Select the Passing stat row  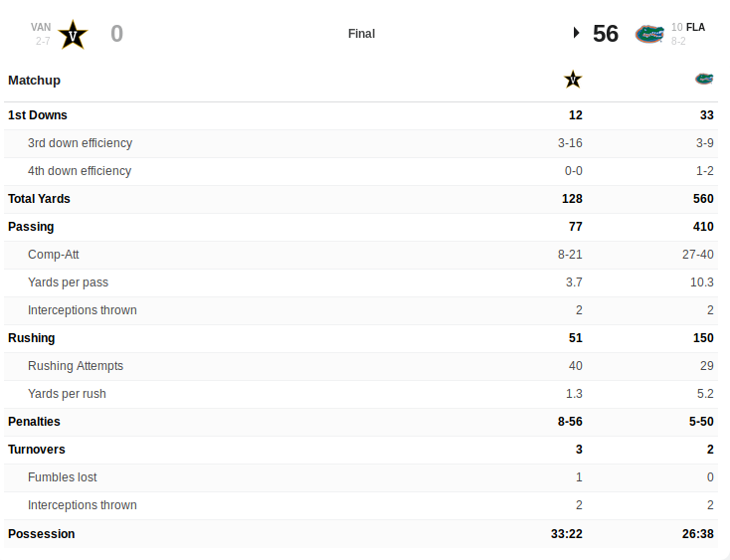[x=361, y=227]
